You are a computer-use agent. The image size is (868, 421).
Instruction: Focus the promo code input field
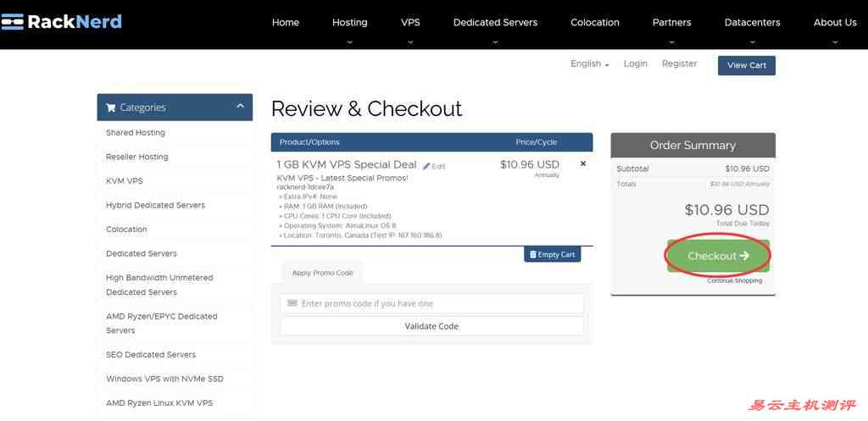tap(431, 303)
